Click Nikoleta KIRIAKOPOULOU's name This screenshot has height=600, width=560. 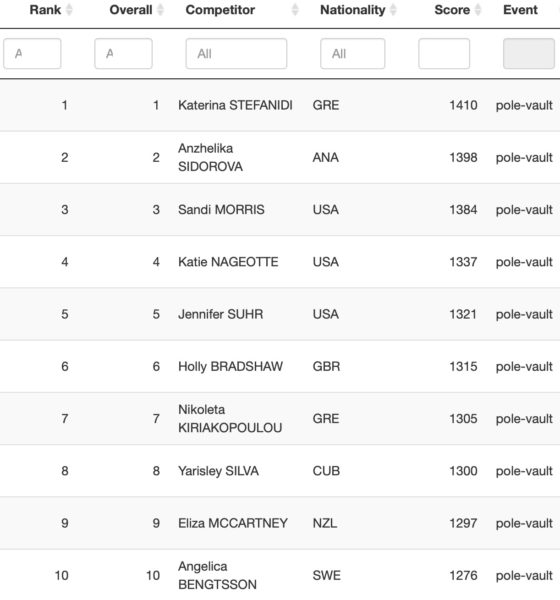coord(230,419)
